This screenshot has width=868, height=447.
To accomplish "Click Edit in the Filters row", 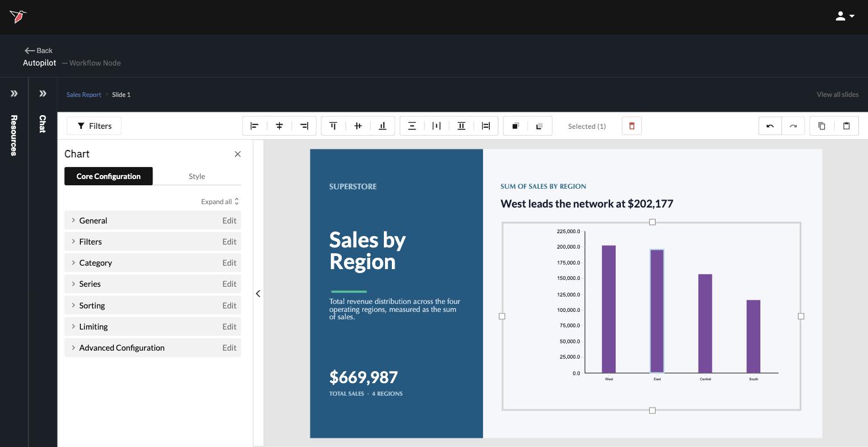I will pos(229,242).
